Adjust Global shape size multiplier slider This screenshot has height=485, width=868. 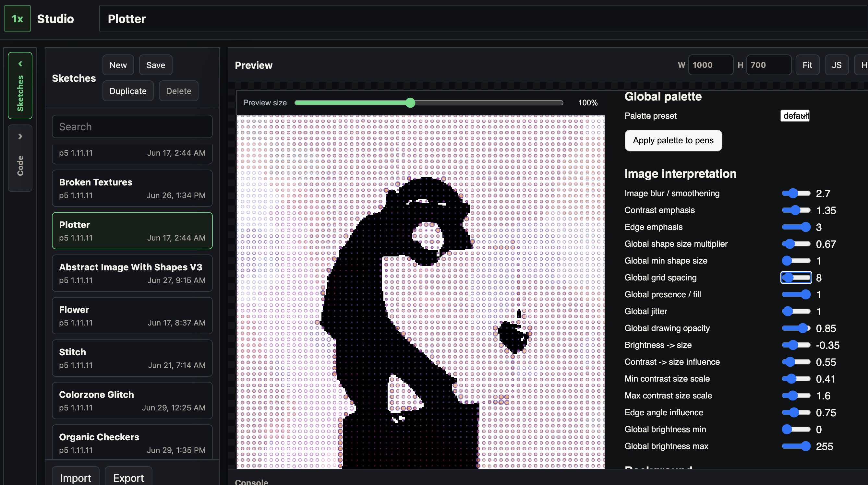(x=796, y=244)
